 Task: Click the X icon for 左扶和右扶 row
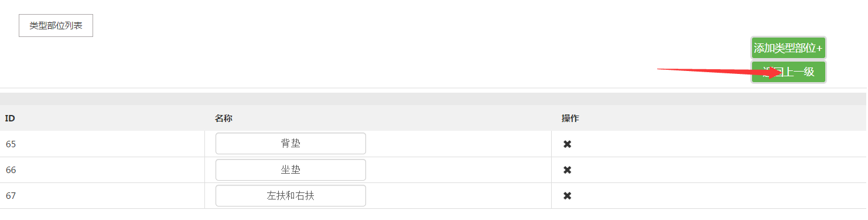click(x=567, y=195)
